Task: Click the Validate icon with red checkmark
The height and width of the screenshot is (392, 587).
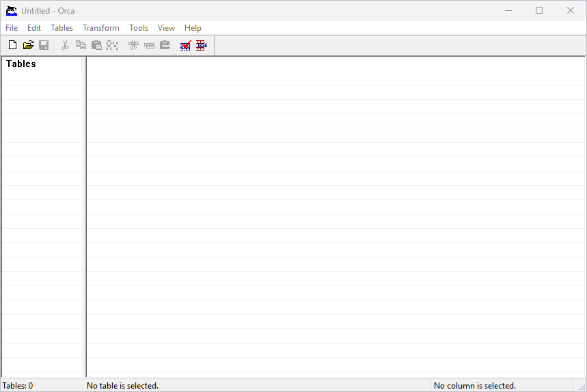Action: click(x=186, y=45)
